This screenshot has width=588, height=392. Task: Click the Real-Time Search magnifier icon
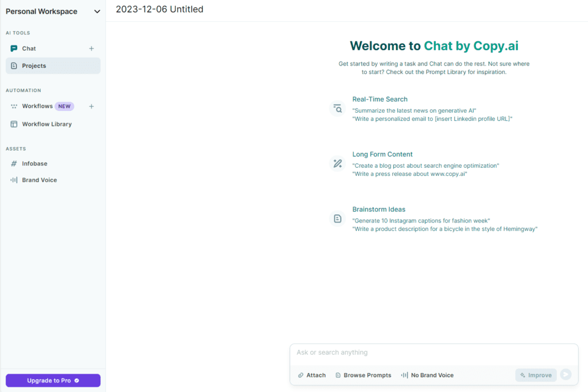tap(338, 108)
